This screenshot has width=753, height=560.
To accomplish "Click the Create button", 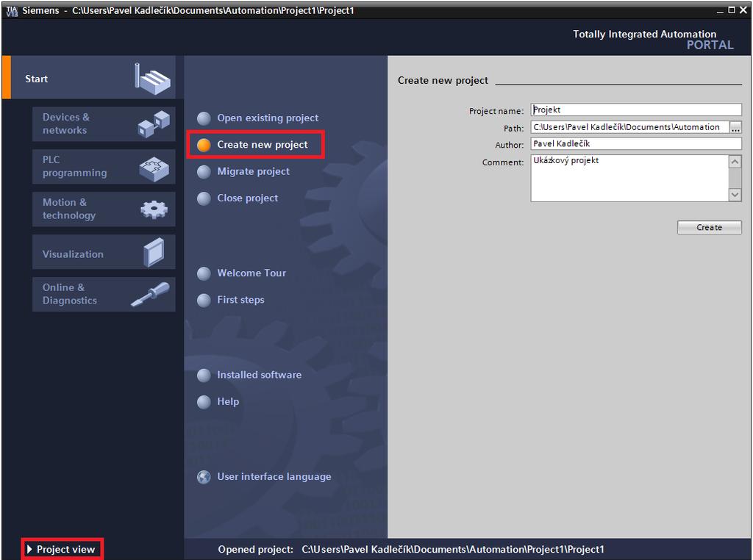I will pyautogui.click(x=710, y=228).
